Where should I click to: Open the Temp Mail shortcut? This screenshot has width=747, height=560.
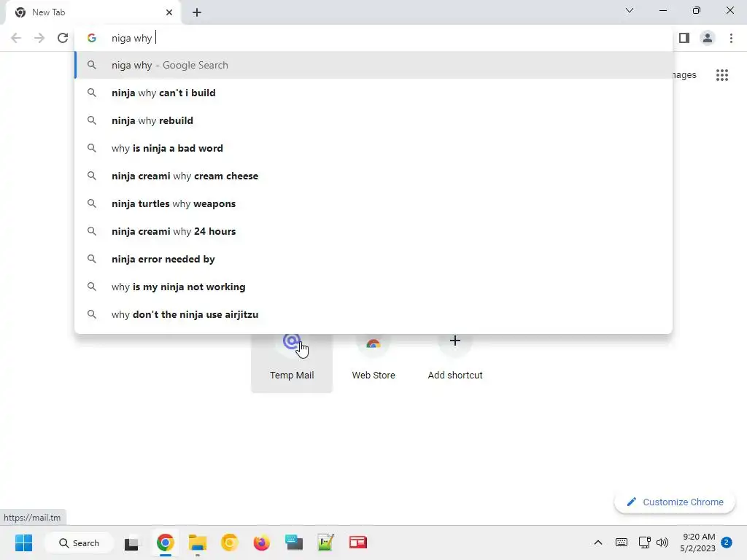pyautogui.click(x=292, y=362)
